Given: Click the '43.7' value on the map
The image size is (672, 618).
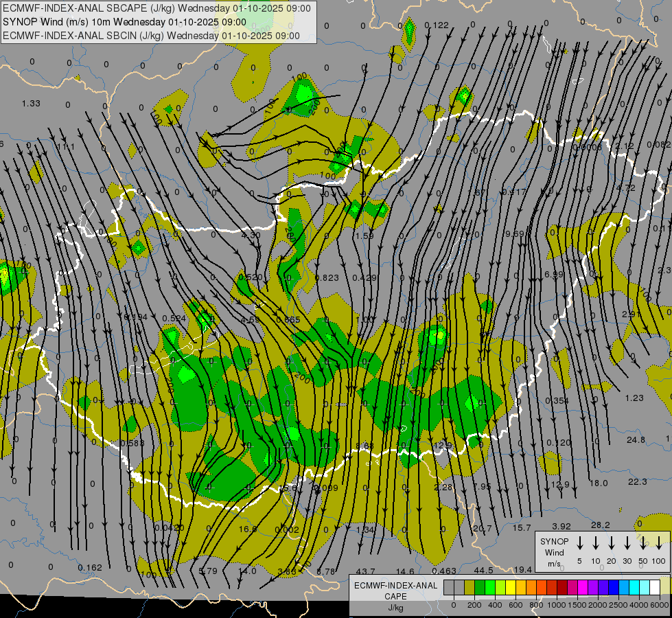Looking at the screenshot, I should coord(366,572).
